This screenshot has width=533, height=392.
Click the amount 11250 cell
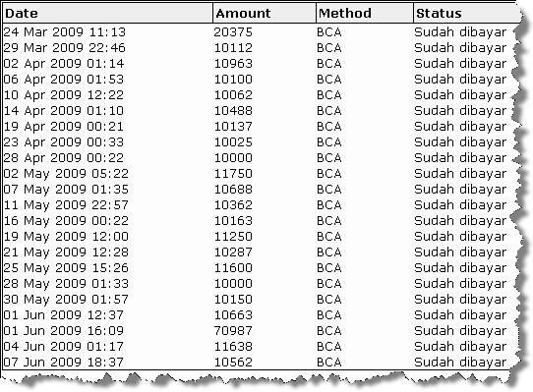pos(233,237)
